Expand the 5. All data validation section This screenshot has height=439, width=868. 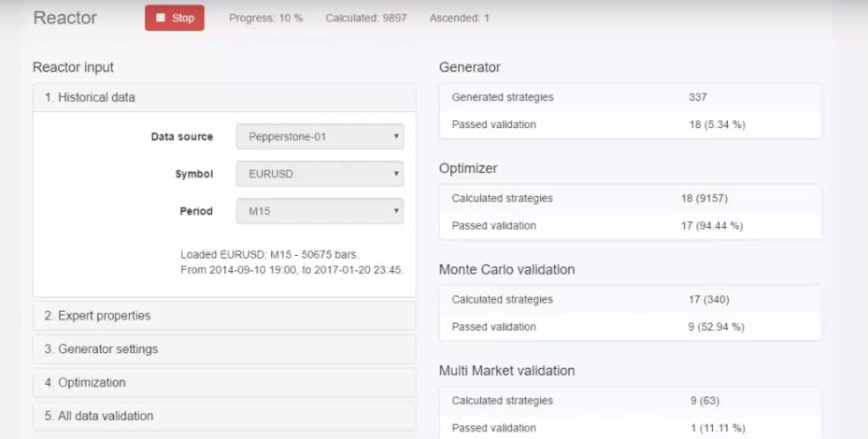[x=224, y=416]
